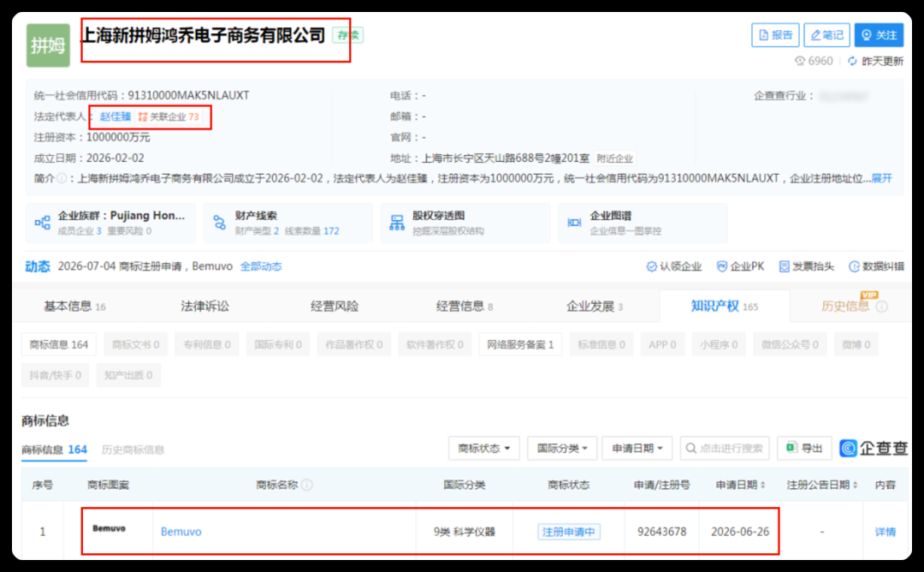Open the VIP 历史信息 tab
Viewport: 924px width, 572px height.
[x=845, y=306]
